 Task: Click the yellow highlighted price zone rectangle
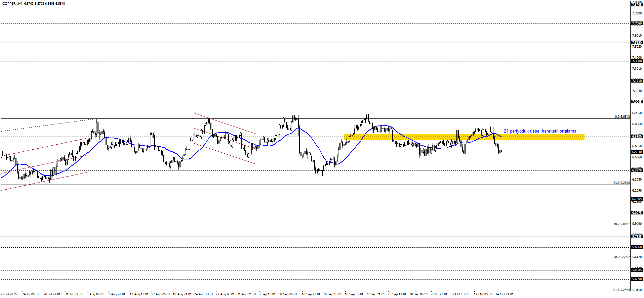464,137
